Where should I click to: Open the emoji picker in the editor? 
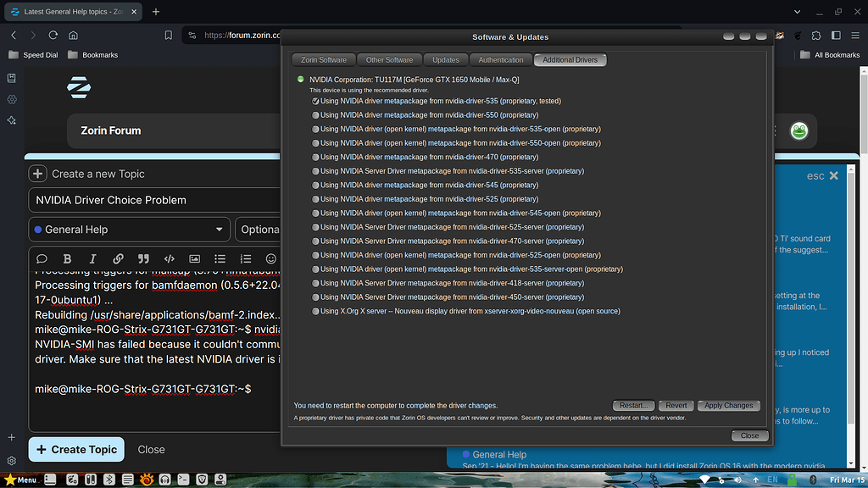click(270, 258)
